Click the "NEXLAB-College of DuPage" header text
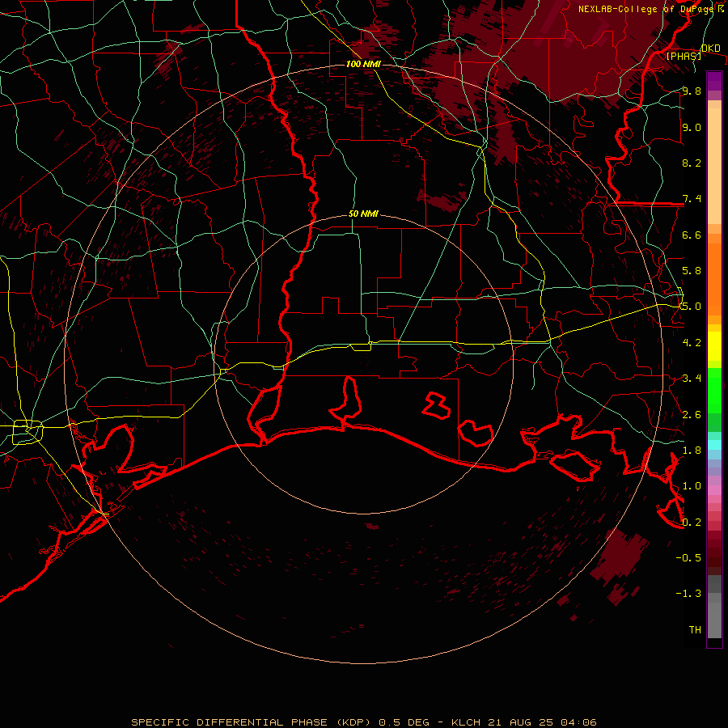The width and height of the screenshot is (728, 728). (x=645, y=9)
